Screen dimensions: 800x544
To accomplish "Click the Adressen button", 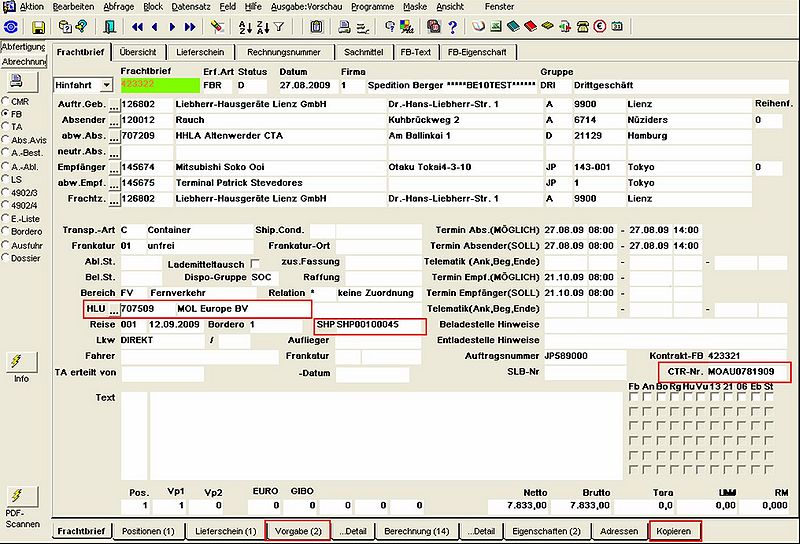I will pos(619,531).
